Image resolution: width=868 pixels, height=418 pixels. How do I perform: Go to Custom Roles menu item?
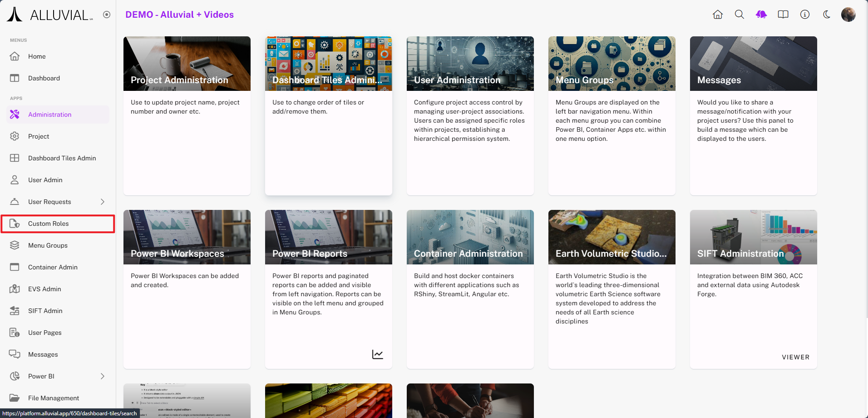click(58, 224)
